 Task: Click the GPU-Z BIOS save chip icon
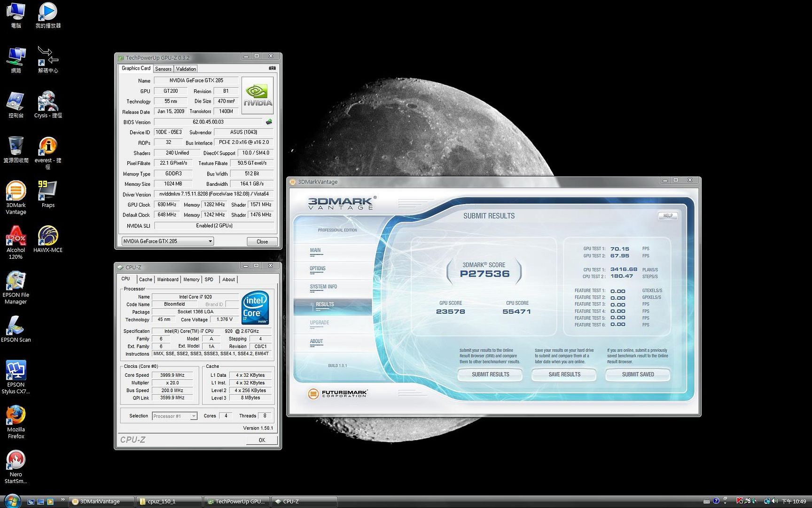click(x=269, y=122)
